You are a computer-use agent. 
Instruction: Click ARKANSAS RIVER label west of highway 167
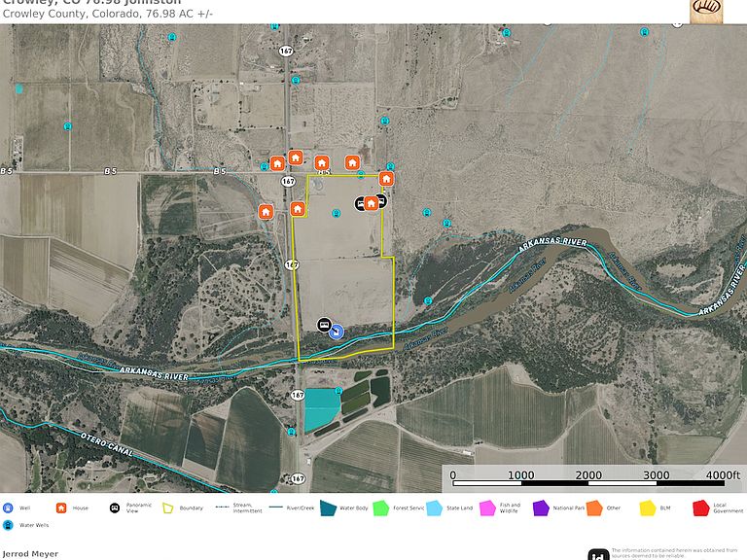[154, 373]
